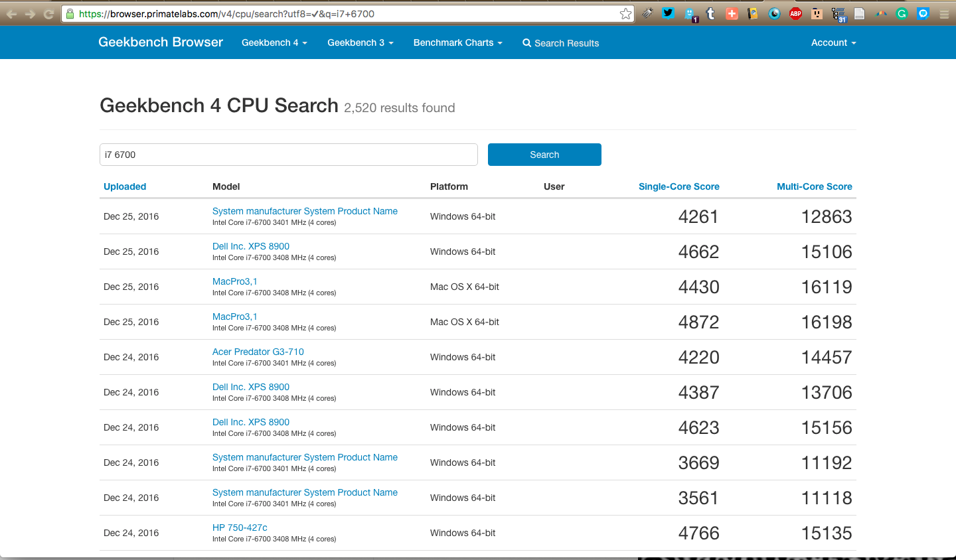Viewport: 956px width, 560px height.
Task: Click the Geekbench Browser brand link
Action: pyautogui.click(x=161, y=42)
